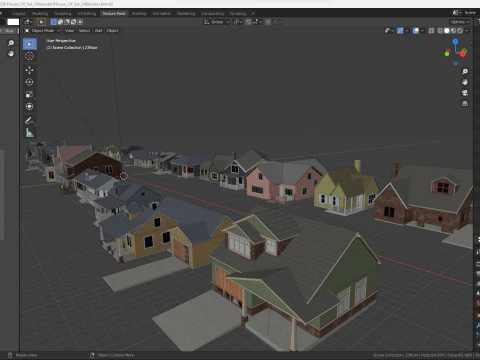Choose the Annotate pencil tool
The height and width of the screenshot is (360, 480).
click(29, 120)
